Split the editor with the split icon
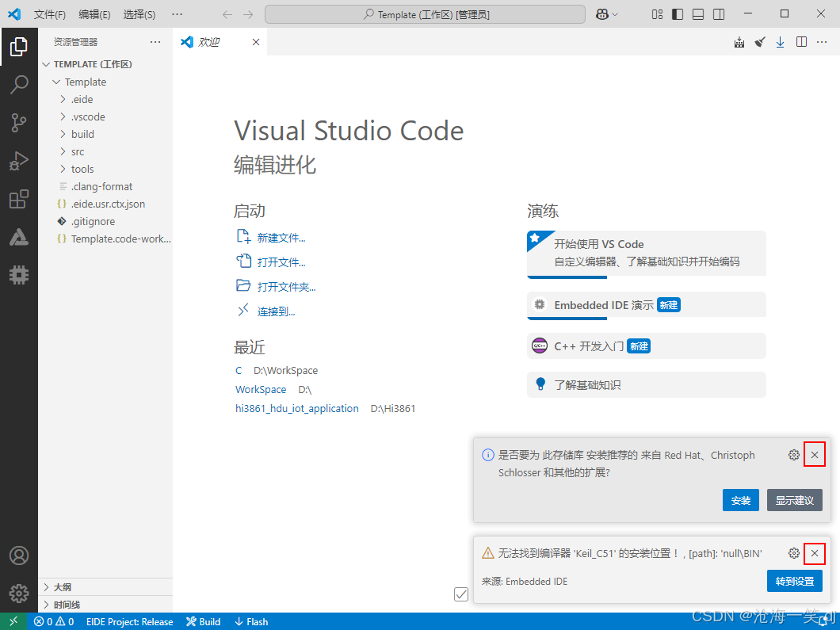This screenshot has height=630, width=840. pyautogui.click(x=800, y=42)
